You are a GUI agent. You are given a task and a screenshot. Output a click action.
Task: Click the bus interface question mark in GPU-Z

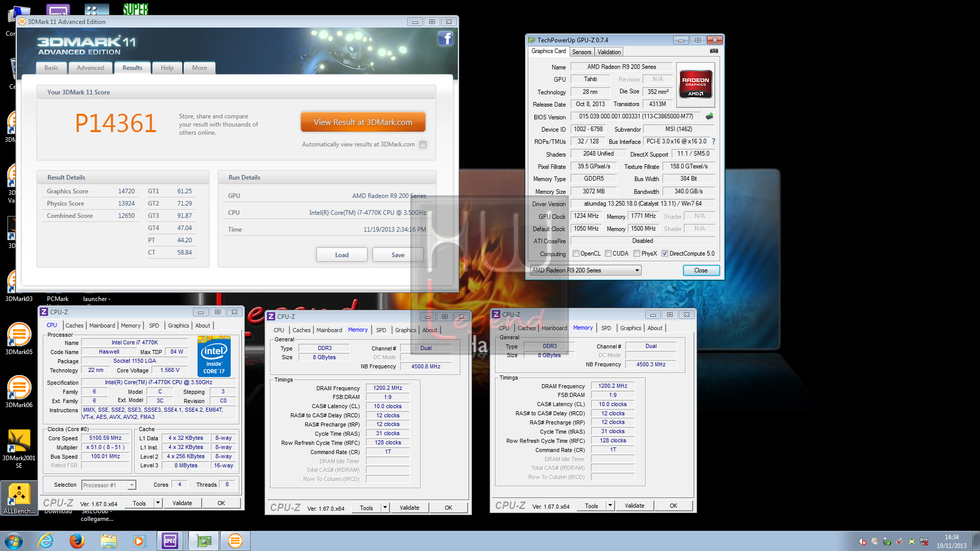714,141
